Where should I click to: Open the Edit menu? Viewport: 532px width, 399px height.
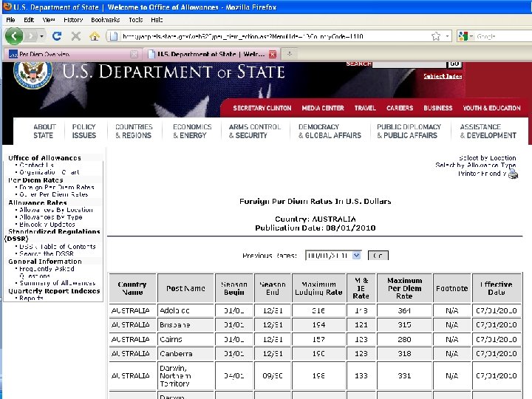point(29,20)
